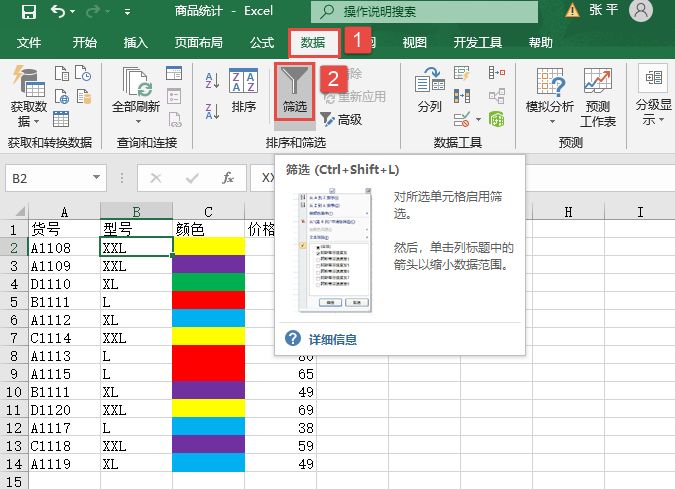Click the connection Properties icon
This screenshot has height=489, width=675.
pyautogui.click(x=174, y=96)
